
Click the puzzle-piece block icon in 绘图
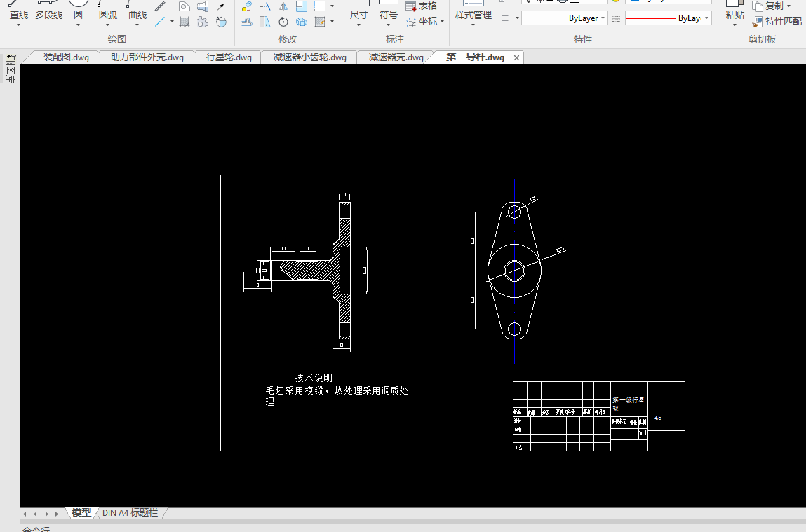coord(203,22)
